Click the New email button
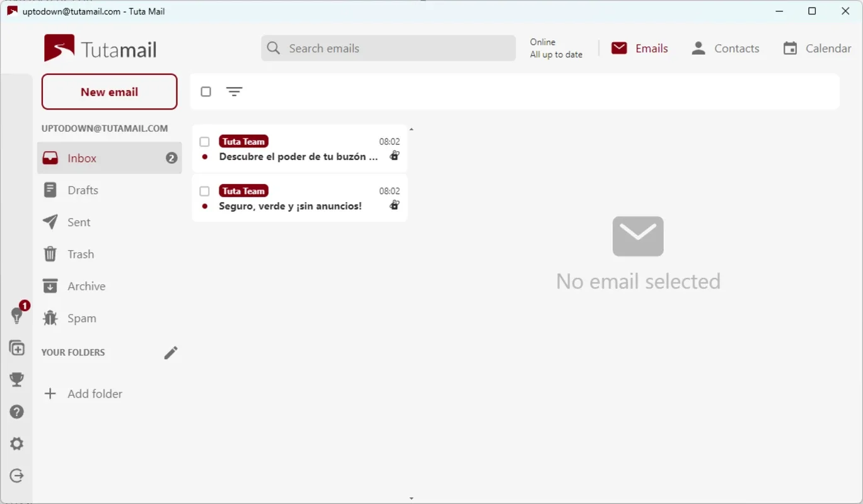Viewport: 863px width, 504px height. click(110, 92)
